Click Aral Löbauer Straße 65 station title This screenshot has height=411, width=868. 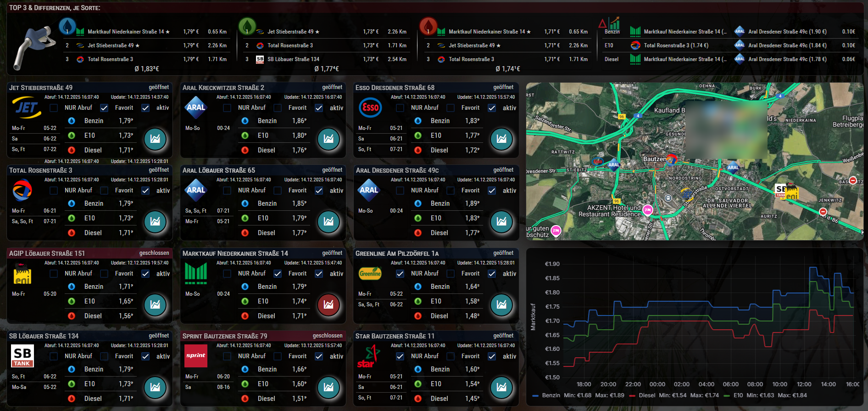(x=219, y=170)
